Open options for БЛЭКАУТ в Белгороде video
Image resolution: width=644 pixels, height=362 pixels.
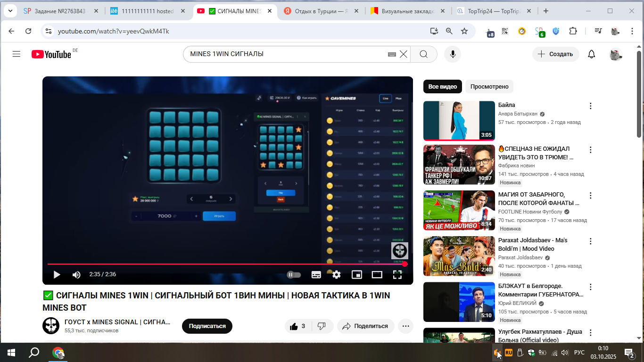[x=590, y=287]
